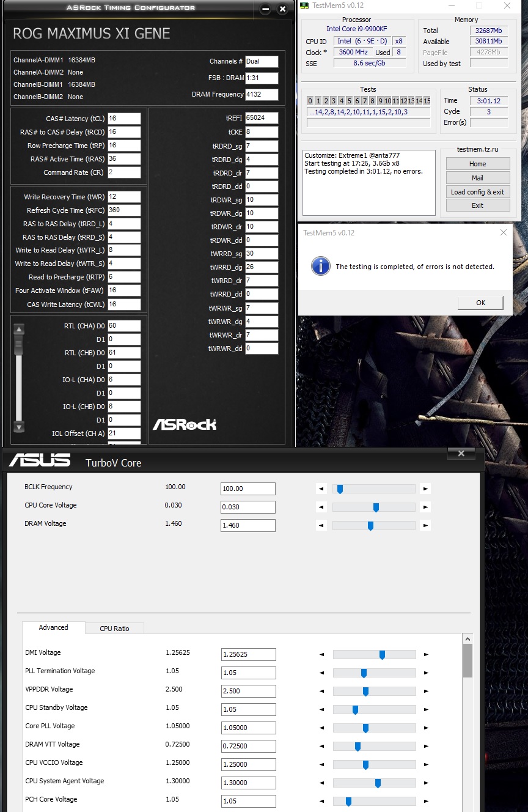The image size is (528, 812).
Task: Minimize the ASRock Timing Configurator window
Action: tap(265, 9)
